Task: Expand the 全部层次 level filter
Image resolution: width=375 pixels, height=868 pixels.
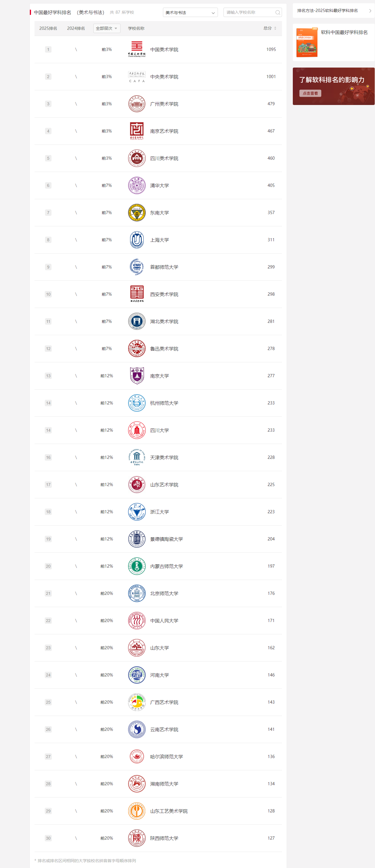Action: (x=106, y=28)
